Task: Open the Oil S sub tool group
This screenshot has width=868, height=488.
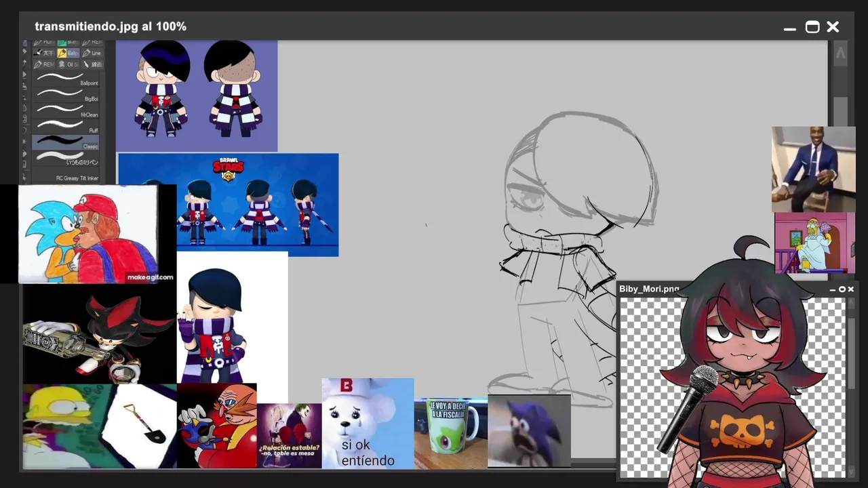Action: (68, 64)
